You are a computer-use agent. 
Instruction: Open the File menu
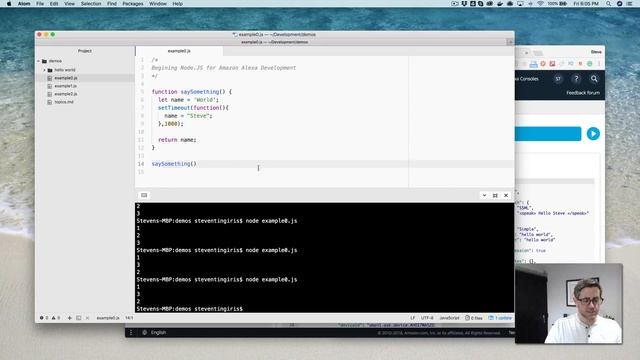40,4
